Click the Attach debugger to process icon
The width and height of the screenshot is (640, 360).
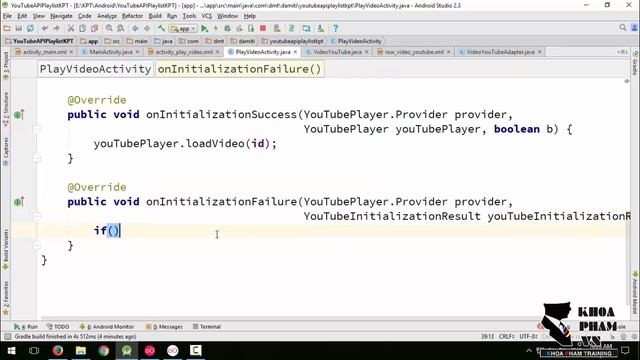[251, 28]
